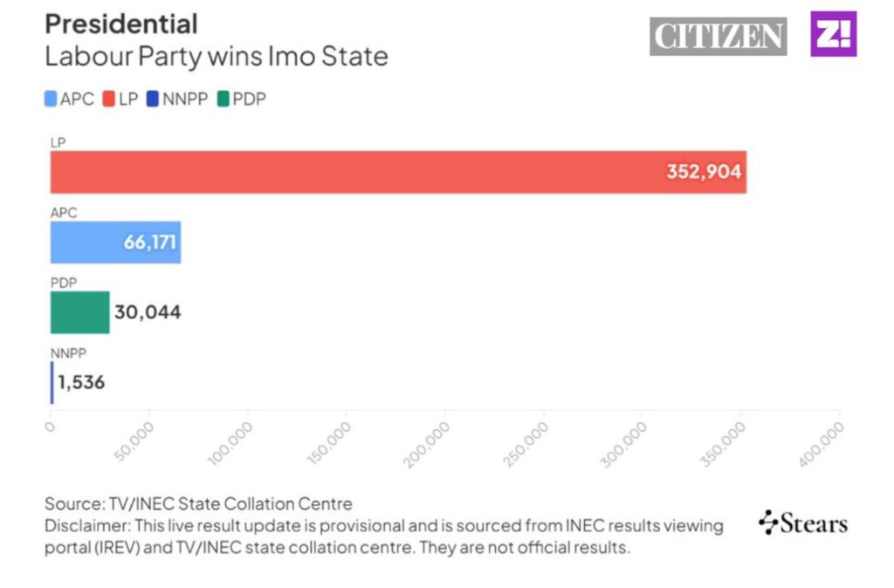Click the light blue APC legend square

click(51, 99)
